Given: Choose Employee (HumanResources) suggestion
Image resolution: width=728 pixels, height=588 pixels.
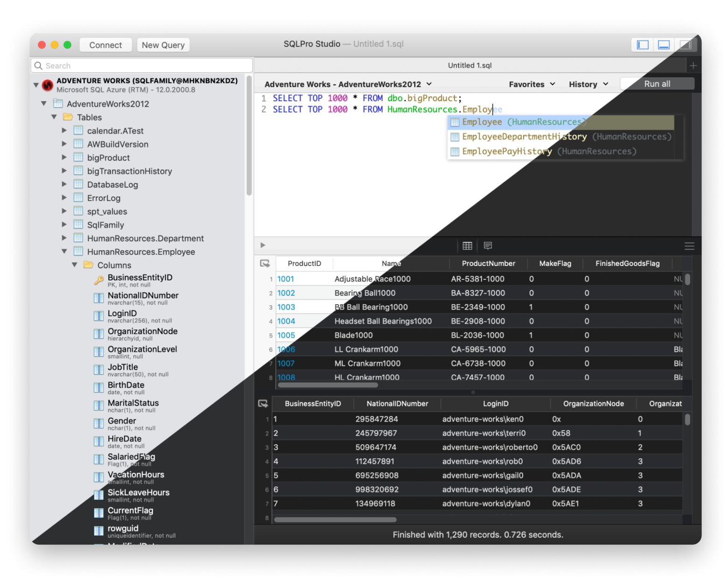Looking at the screenshot, I should tap(561, 122).
